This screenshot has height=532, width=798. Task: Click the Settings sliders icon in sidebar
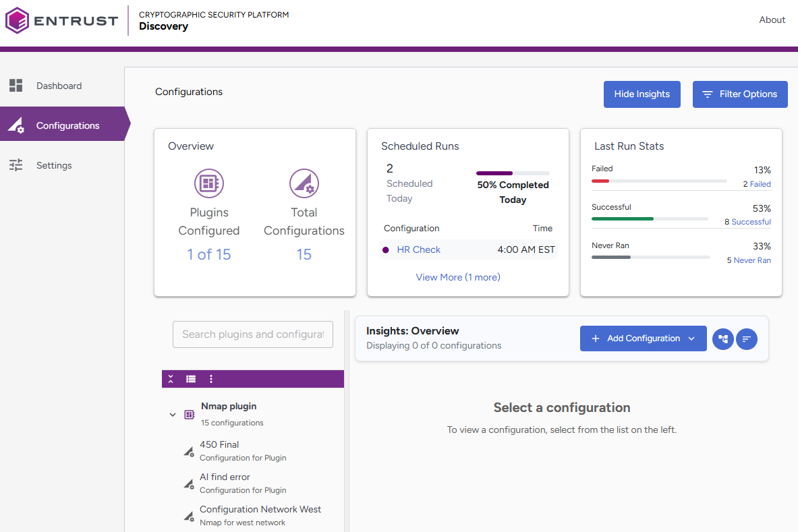(16, 165)
